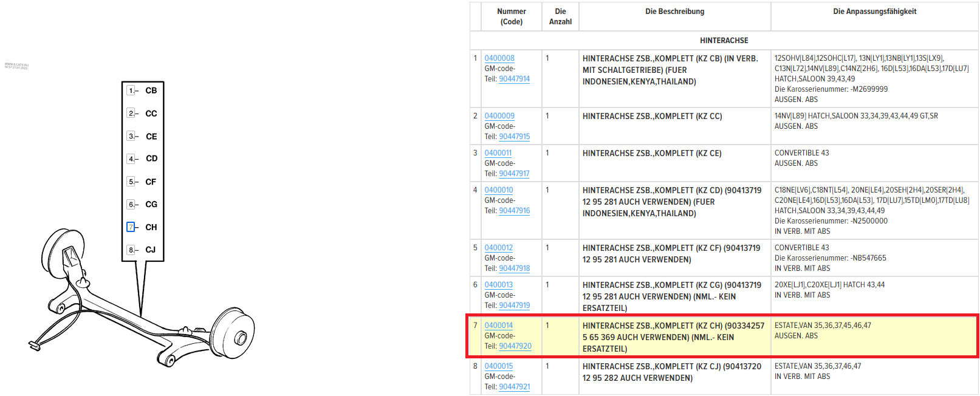Select callout number 6 next to CG

pyautogui.click(x=131, y=204)
